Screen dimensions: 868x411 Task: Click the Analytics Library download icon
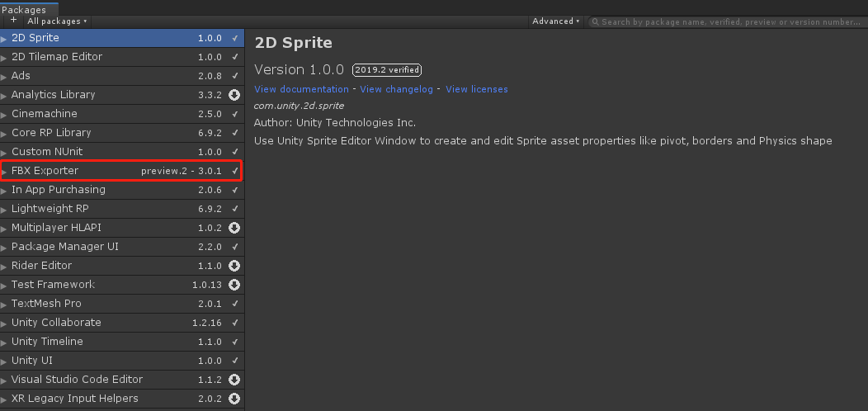tap(234, 95)
